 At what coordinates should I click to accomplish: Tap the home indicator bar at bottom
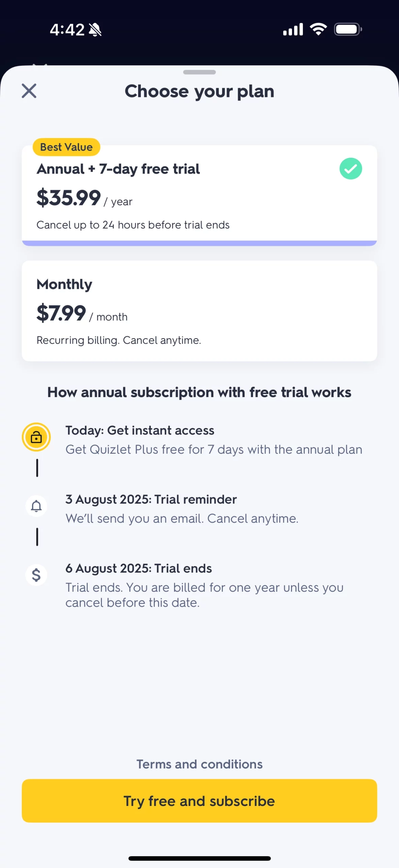tap(199, 858)
